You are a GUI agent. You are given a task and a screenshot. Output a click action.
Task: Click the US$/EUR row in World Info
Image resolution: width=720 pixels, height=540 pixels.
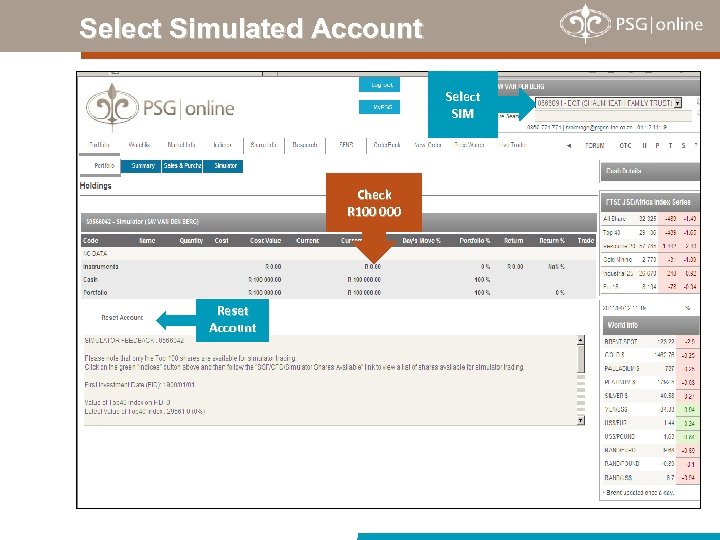(651, 423)
